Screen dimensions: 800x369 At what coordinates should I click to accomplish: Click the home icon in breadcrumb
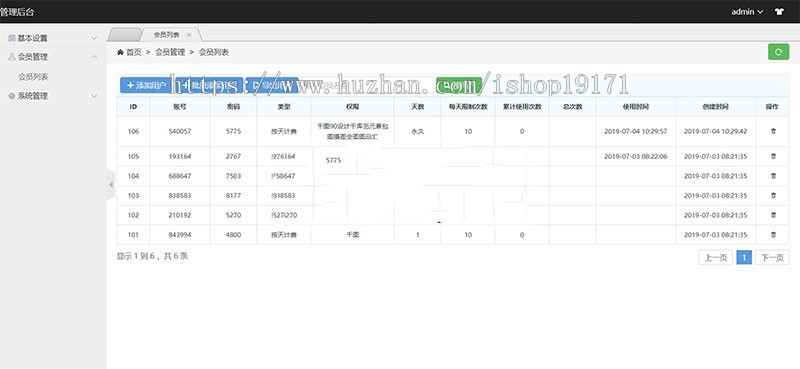(120, 52)
